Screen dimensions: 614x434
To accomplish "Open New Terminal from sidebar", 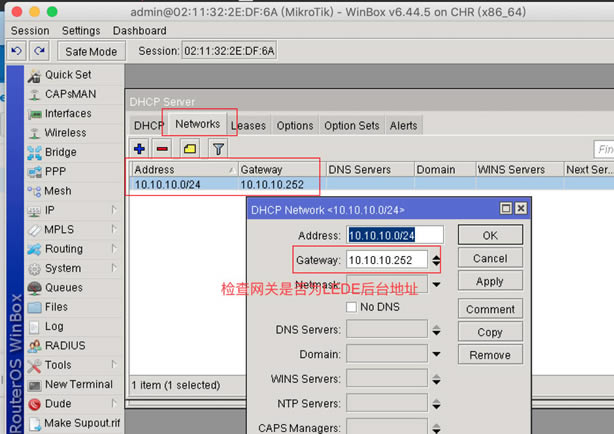I will 78,384.
